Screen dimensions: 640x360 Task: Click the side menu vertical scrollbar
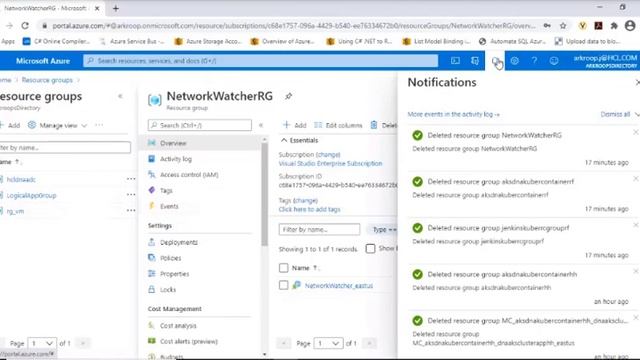(x=264, y=195)
